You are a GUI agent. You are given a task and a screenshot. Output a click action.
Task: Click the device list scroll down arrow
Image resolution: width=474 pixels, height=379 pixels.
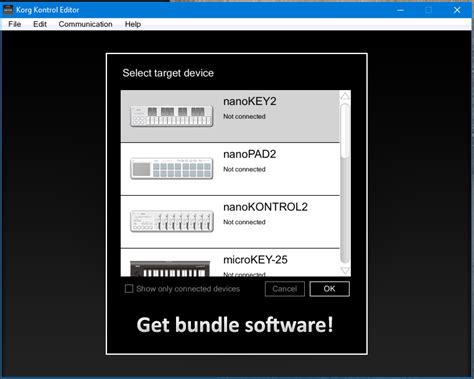click(x=345, y=270)
